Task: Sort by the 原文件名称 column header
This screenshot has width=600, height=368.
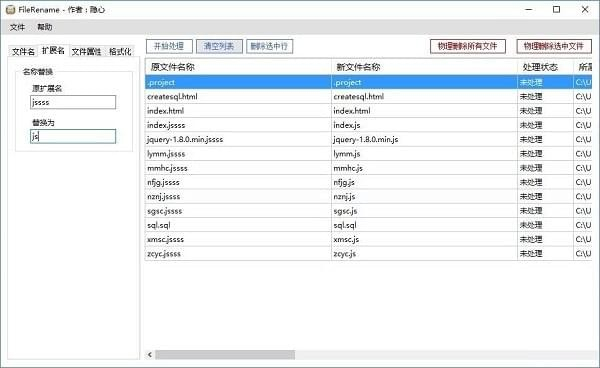Action: (x=238, y=67)
